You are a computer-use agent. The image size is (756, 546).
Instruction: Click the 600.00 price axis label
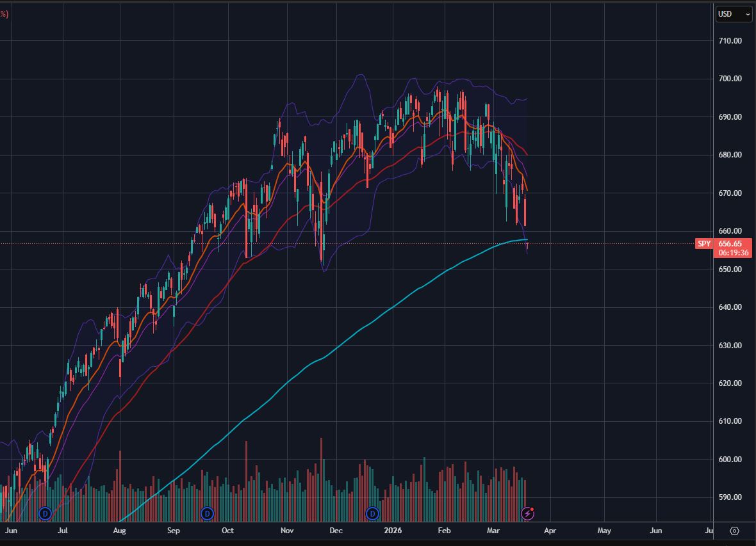(x=730, y=460)
